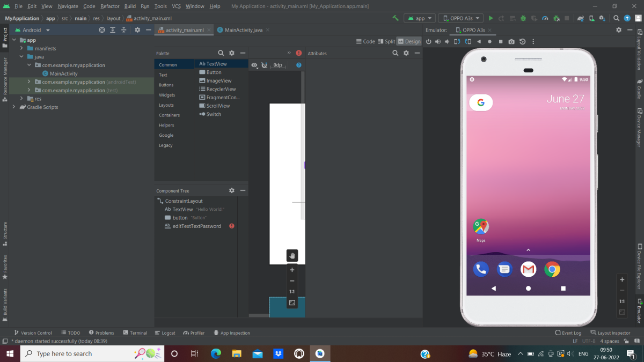The image size is (644, 362).
Task: Toggle autoconnect magnet in design toolbar
Action: pyautogui.click(x=264, y=65)
